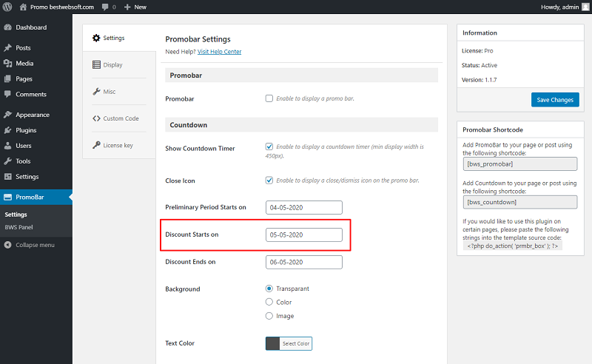Click the Collapse menu arrow icon
The width and height of the screenshot is (592, 364).
coord(7,245)
